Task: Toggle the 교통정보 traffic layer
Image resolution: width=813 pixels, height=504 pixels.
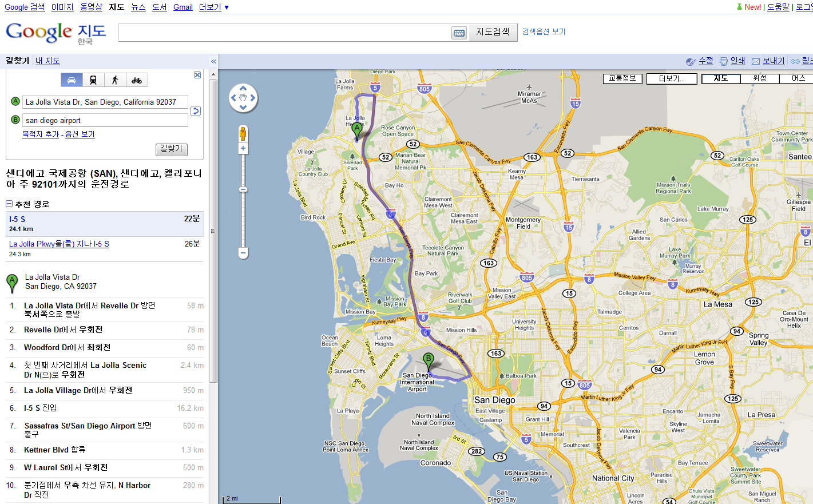Action: 623,78
